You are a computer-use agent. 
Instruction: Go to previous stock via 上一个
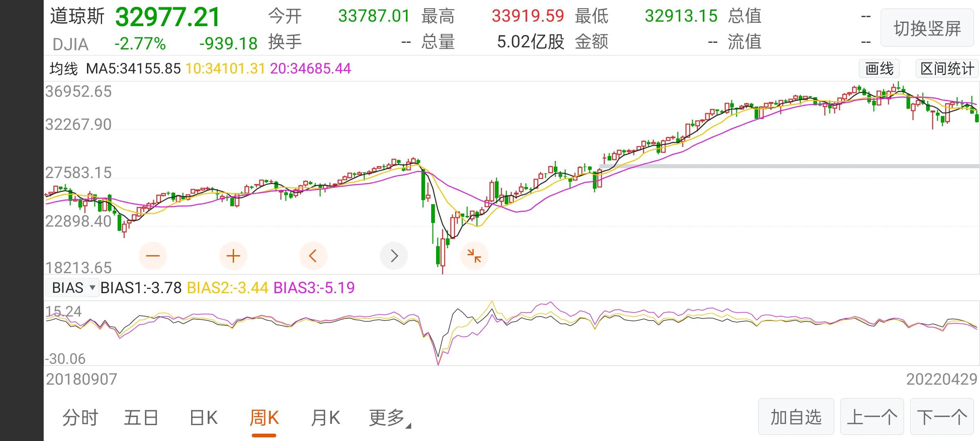872,416
